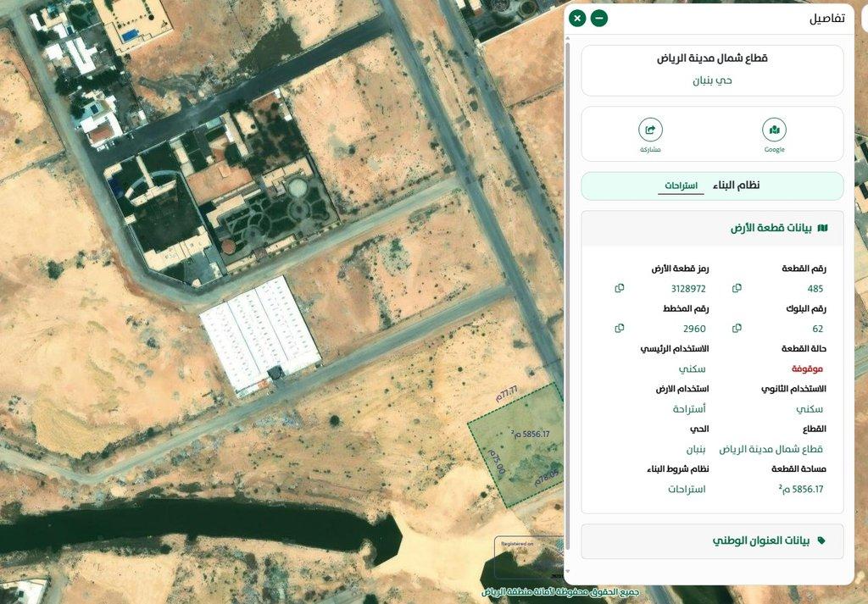Collapse the details panel with the minus button

coord(598,19)
